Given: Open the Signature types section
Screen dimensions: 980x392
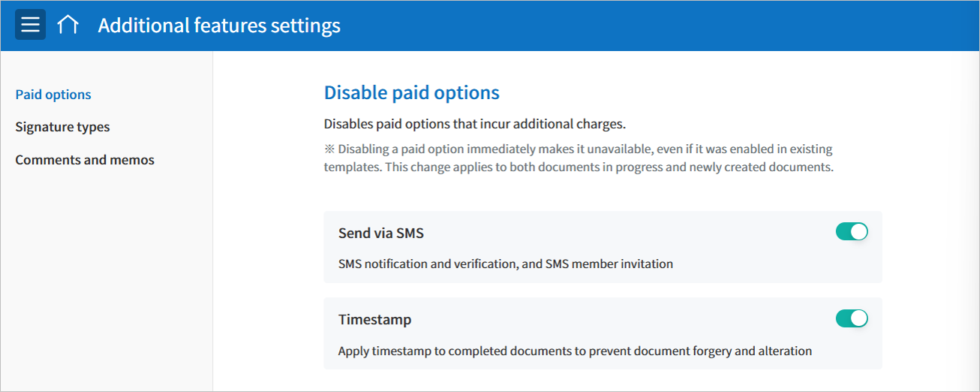Looking at the screenshot, I should [62, 127].
